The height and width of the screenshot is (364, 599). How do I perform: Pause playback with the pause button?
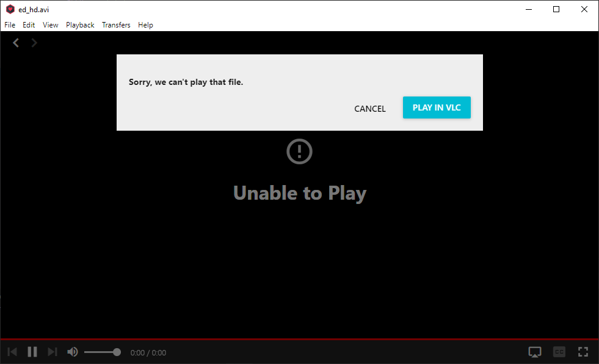coord(32,352)
